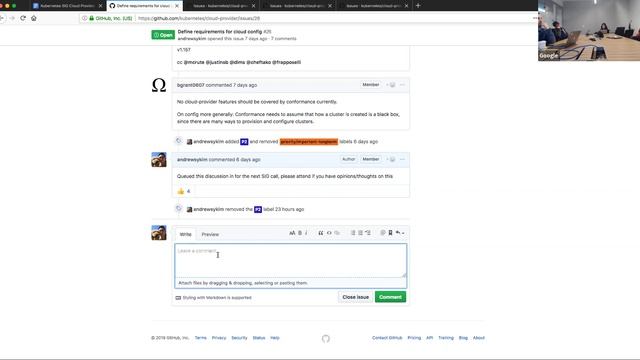Open the @frapposelli mention

[x=287, y=62]
